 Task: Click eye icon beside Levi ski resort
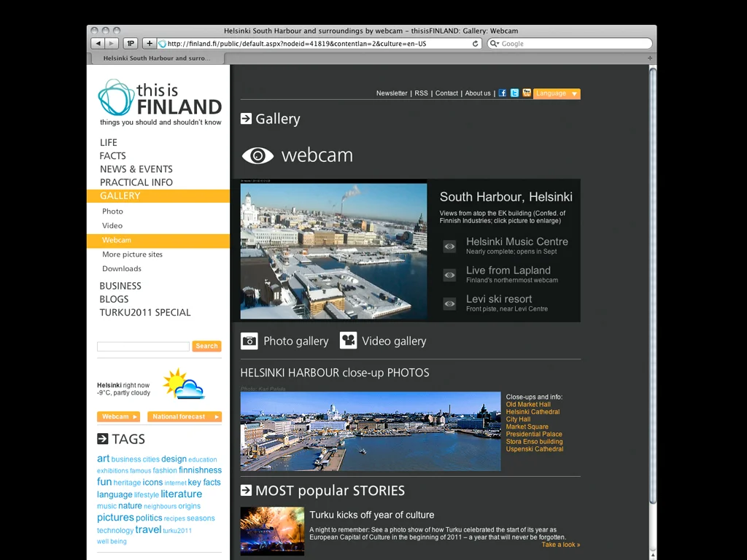click(449, 303)
